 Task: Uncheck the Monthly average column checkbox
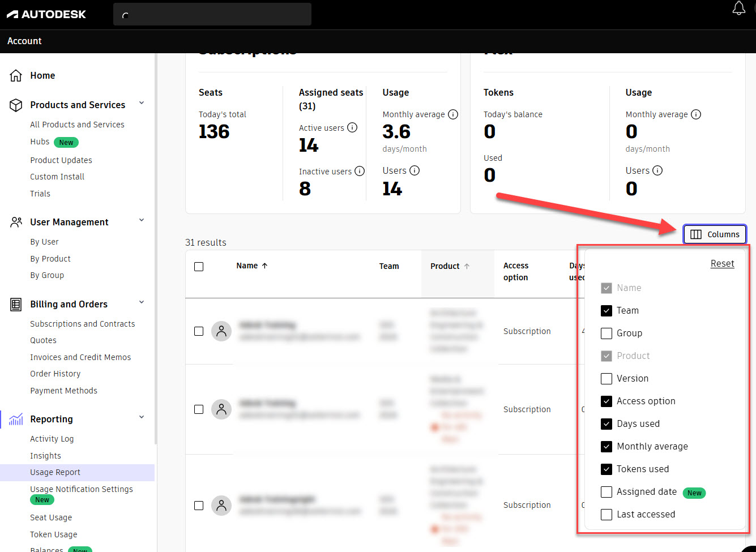tap(606, 447)
